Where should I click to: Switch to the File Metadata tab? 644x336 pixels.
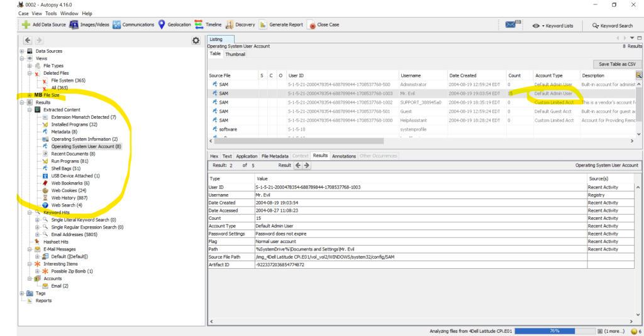pos(274,156)
